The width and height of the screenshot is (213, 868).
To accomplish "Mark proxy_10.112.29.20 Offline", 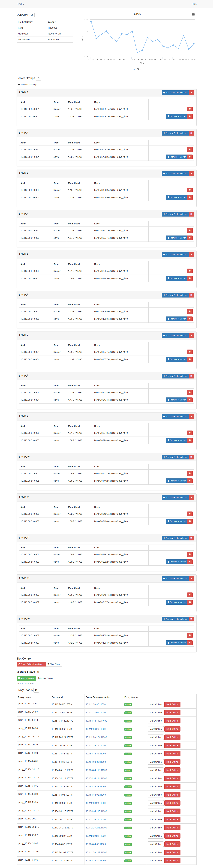I will point(172,745).
